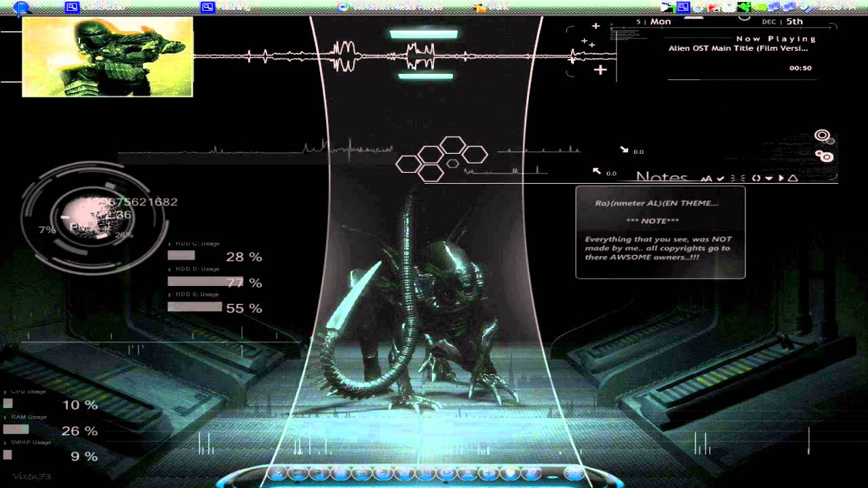
Task: Click the HDD E: usage bar at 55 %
Action: (195, 307)
